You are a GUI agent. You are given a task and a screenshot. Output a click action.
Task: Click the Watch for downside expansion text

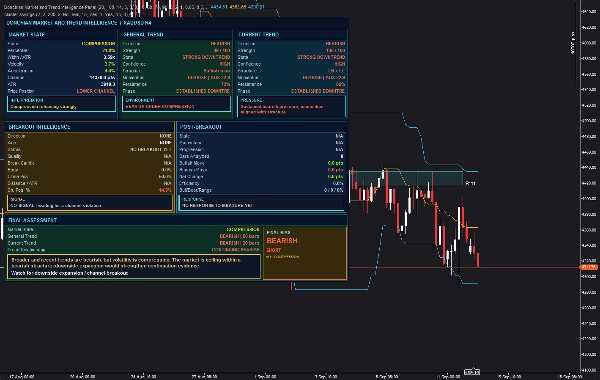pyautogui.click(x=70, y=273)
